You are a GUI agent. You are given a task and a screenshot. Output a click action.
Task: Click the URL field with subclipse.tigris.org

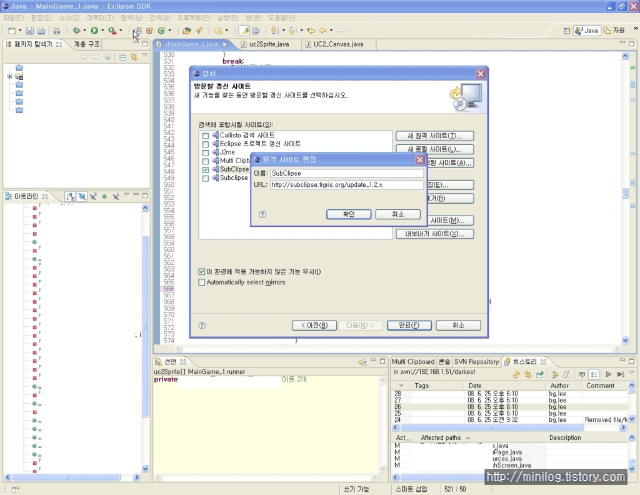[x=347, y=185]
